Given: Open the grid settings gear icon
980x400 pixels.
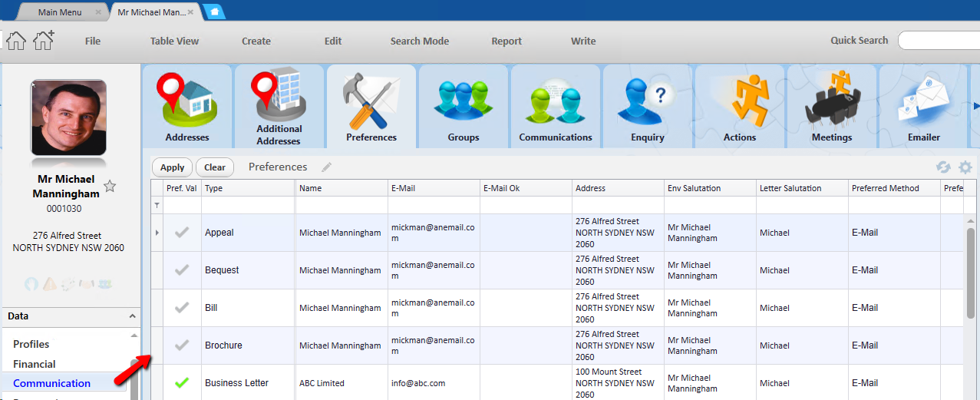Looking at the screenshot, I should pos(965,167).
